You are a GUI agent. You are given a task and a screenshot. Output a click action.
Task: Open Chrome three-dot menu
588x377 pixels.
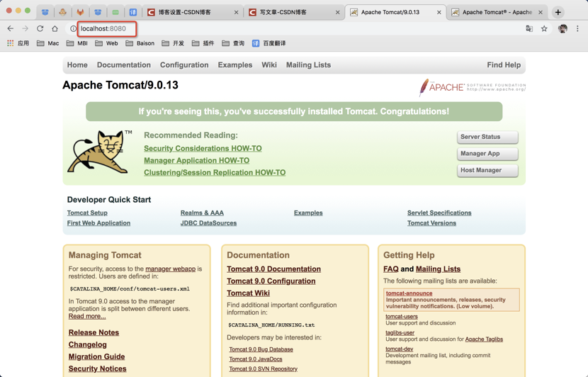click(577, 28)
